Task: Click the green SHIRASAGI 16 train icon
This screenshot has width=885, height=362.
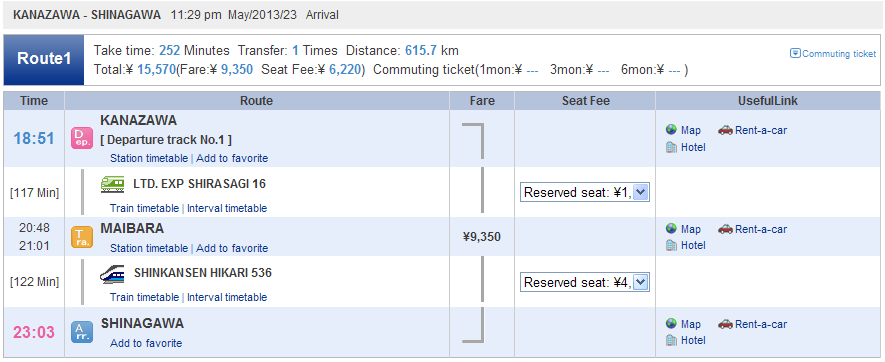Action: (113, 184)
